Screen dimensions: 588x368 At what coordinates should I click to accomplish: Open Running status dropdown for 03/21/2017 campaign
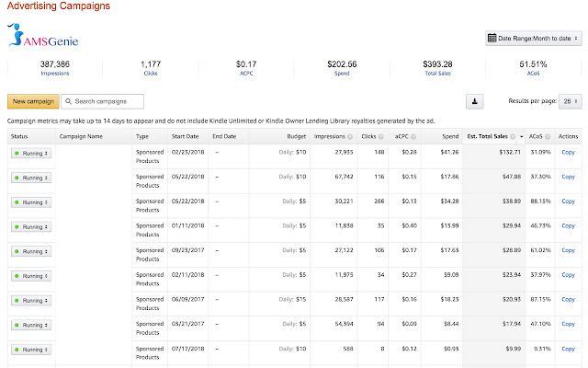31,325
